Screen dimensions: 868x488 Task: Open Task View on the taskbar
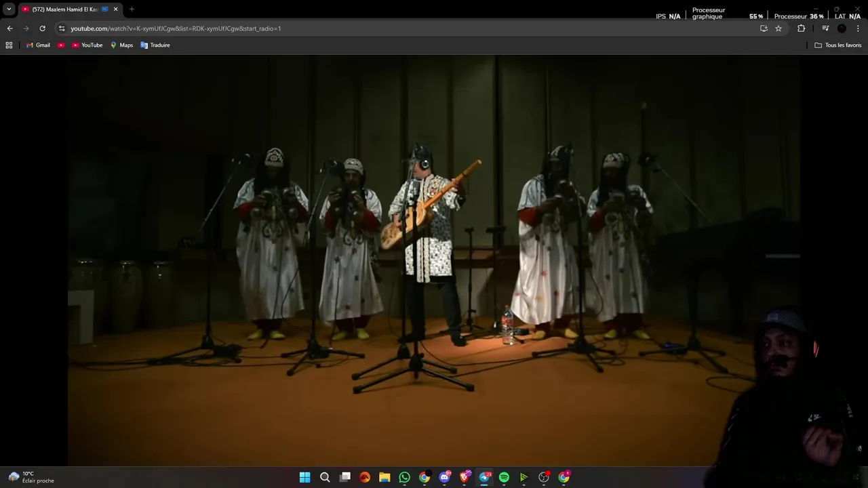345,477
